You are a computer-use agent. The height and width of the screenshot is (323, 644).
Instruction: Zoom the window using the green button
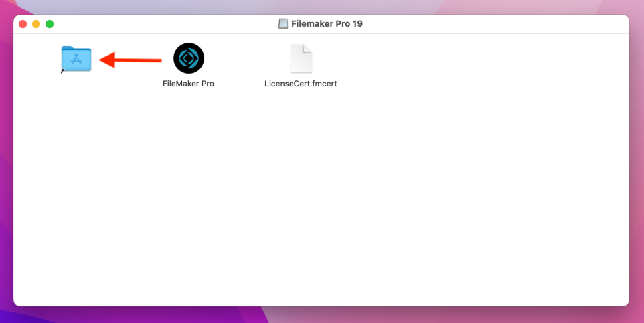[50, 24]
